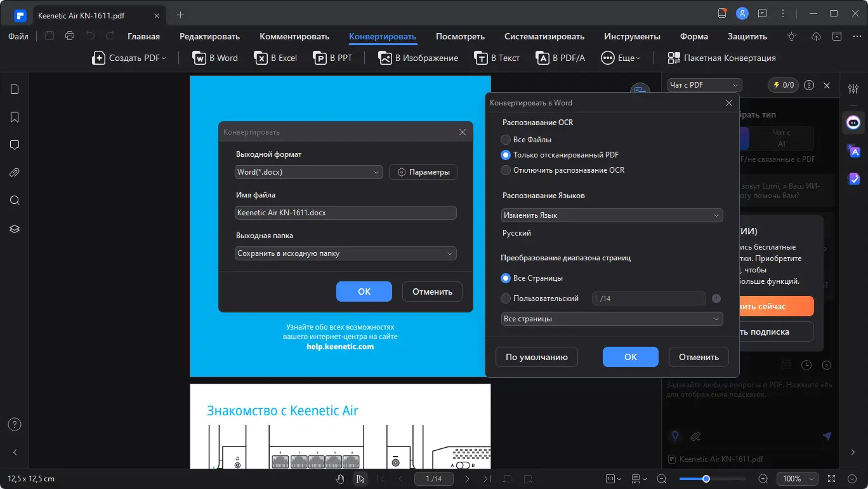Viewport: 868px width, 489px height.
Task: Click the help icon in the chat panel header
Action: pyautogui.click(x=809, y=85)
